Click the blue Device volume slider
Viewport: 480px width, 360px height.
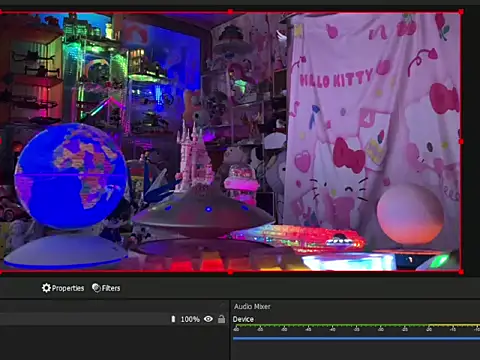[x=356, y=339]
